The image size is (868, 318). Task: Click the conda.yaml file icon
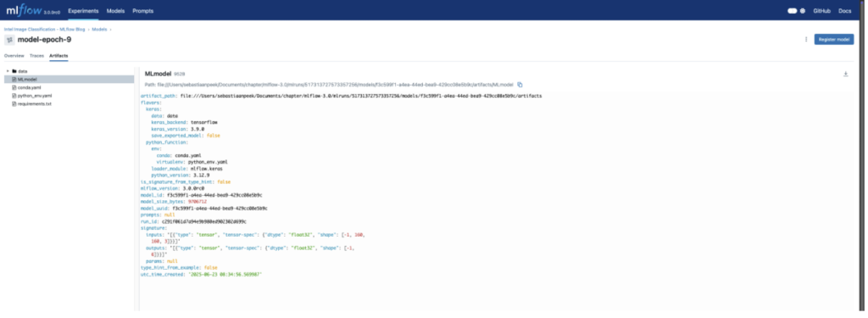pyautogui.click(x=14, y=87)
